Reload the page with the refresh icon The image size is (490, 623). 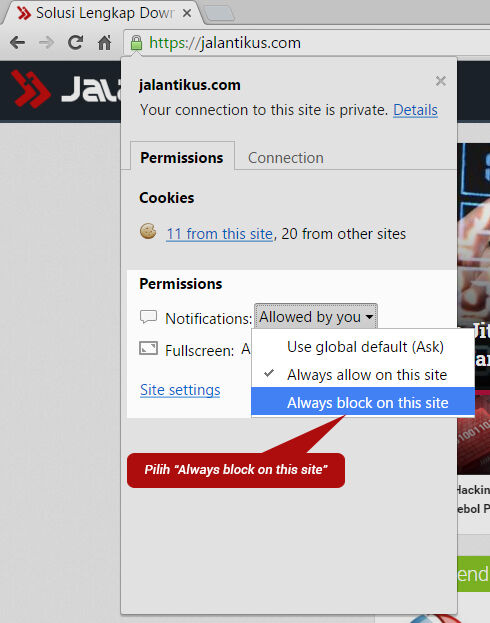pos(76,42)
